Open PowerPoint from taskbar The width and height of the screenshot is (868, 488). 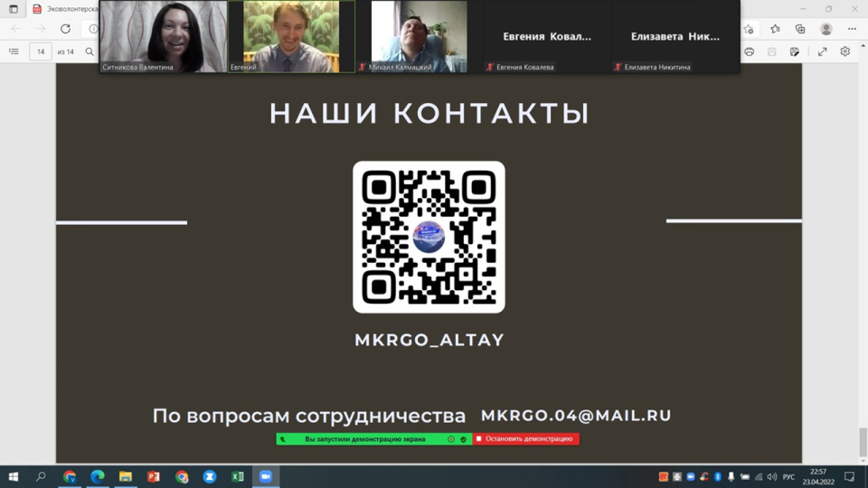154,476
